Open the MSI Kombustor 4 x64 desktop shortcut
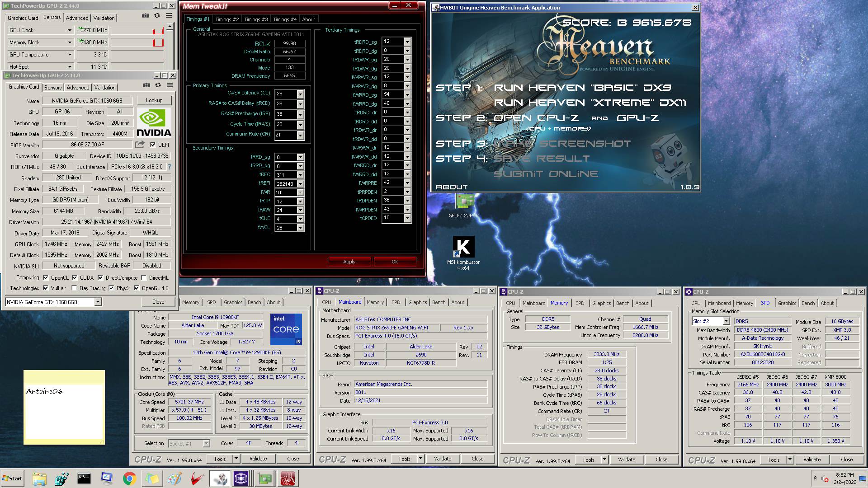This screenshot has height=488, width=868. [x=463, y=253]
